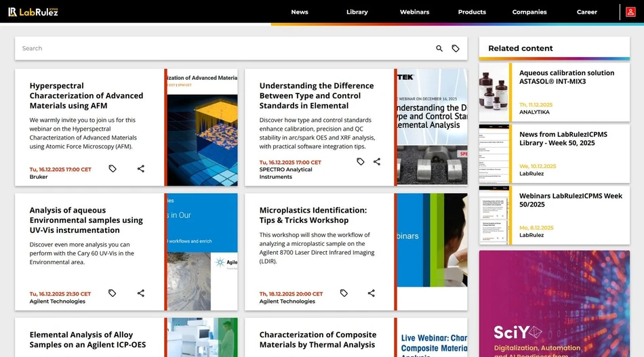This screenshot has width=644, height=357.
Task: Open the tag filter icon in search bar
Action: pyautogui.click(x=456, y=48)
